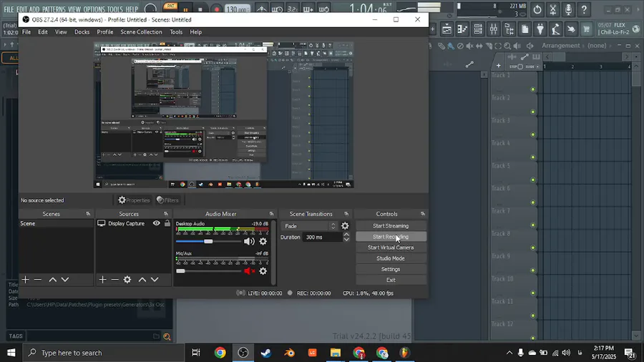Toggle FL Studio PAT song mode button
Screen dimensions: 644x362
point(170,6)
